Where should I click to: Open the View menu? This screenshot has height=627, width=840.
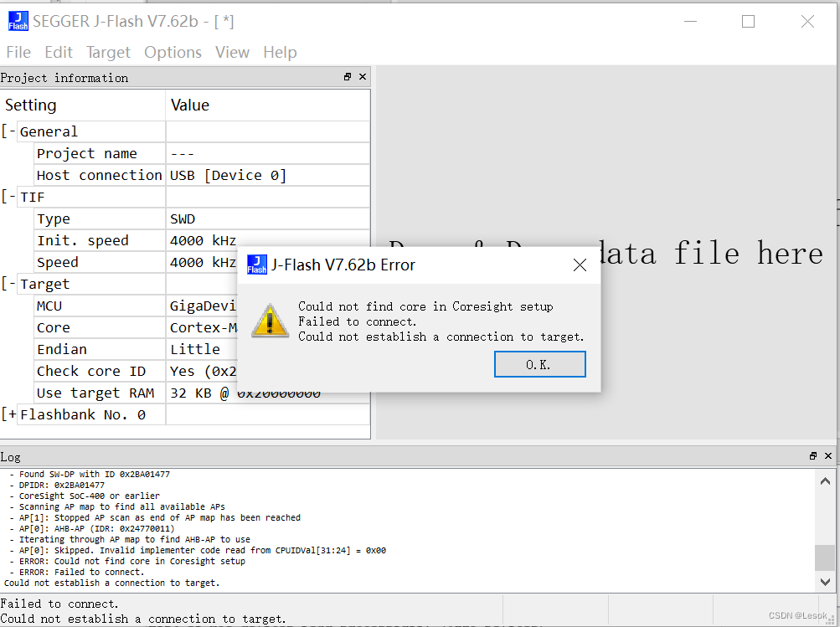point(232,52)
